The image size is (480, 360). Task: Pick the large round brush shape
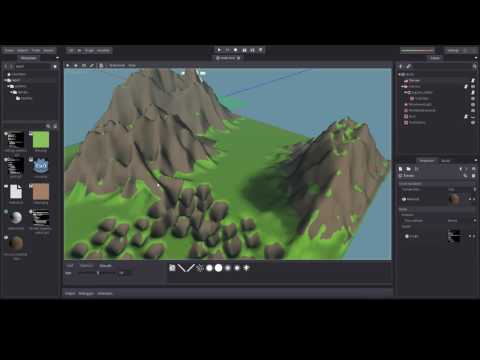pos(218,268)
